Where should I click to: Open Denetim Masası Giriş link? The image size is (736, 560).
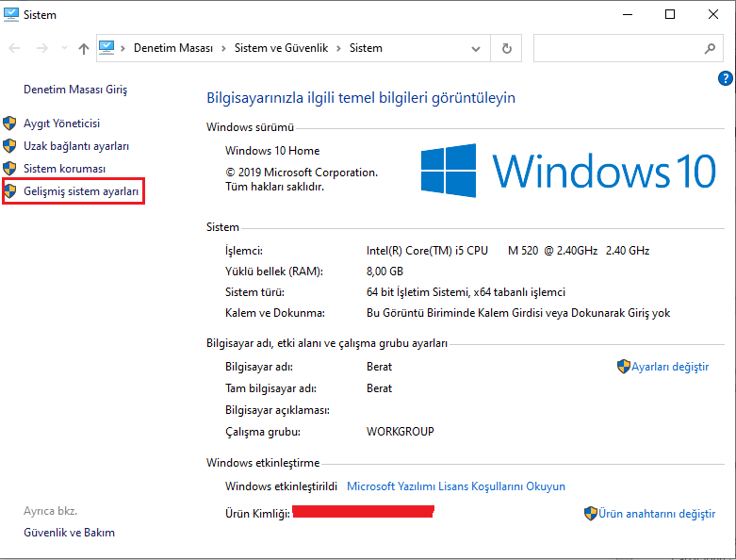pyautogui.click(x=75, y=90)
